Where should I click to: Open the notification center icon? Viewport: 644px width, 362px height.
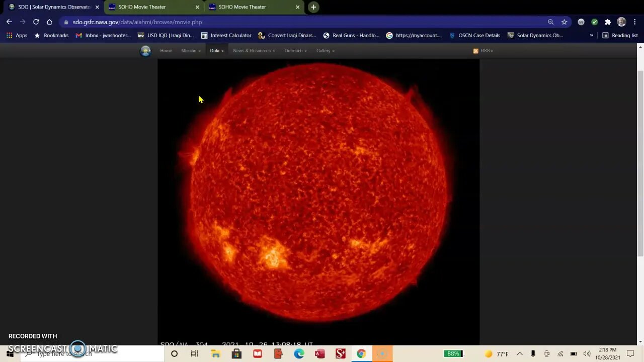(x=630, y=354)
